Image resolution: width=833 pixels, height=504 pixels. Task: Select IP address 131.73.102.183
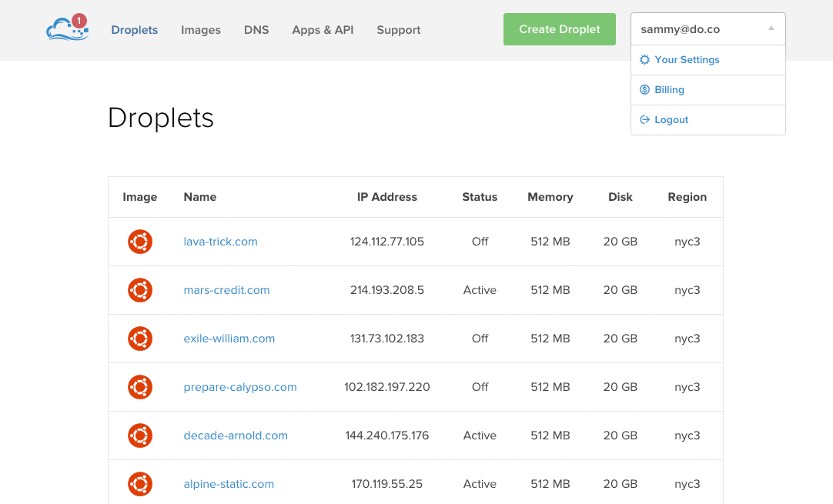pos(386,339)
